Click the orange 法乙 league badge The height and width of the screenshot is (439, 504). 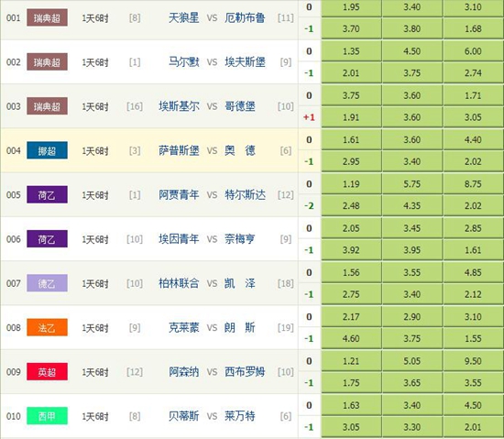[x=47, y=327]
